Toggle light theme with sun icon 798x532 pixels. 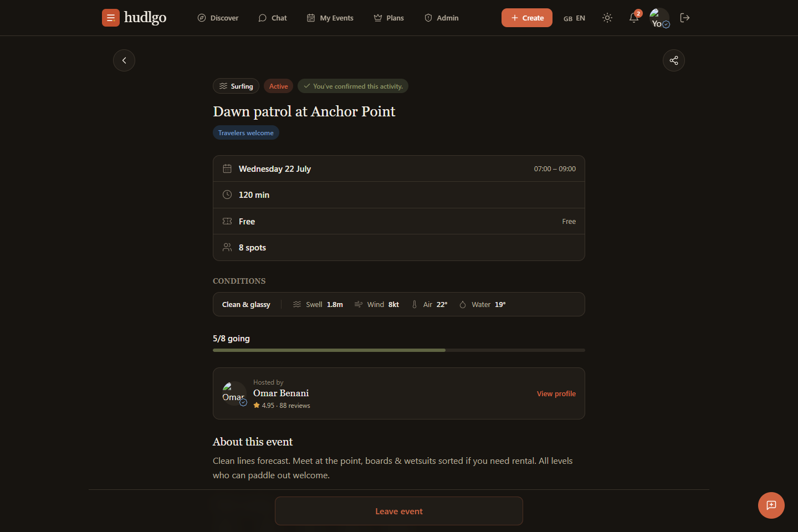click(x=607, y=18)
